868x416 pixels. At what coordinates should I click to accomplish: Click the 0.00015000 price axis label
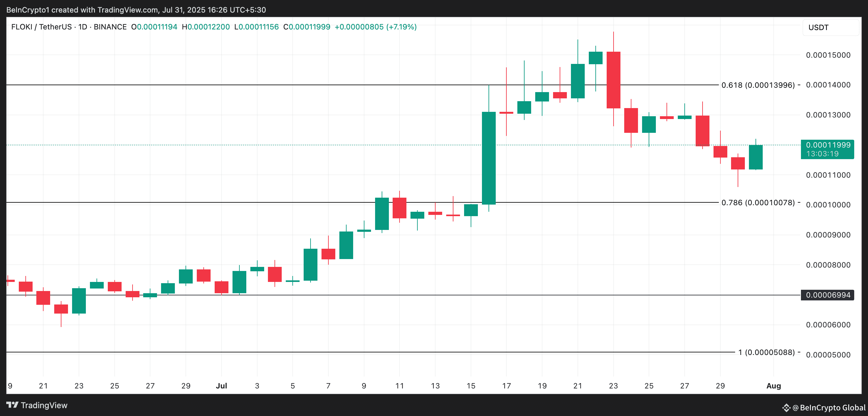click(828, 55)
